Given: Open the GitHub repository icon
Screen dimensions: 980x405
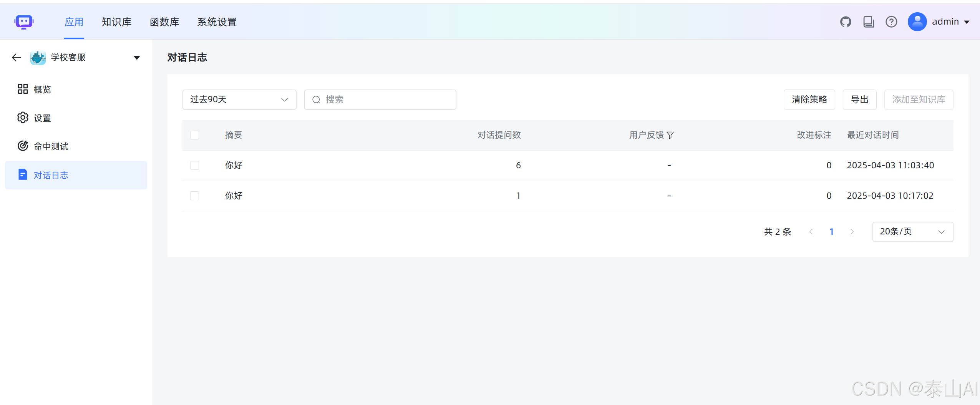Looking at the screenshot, I should pyautogui.click(x=846, y=22).
